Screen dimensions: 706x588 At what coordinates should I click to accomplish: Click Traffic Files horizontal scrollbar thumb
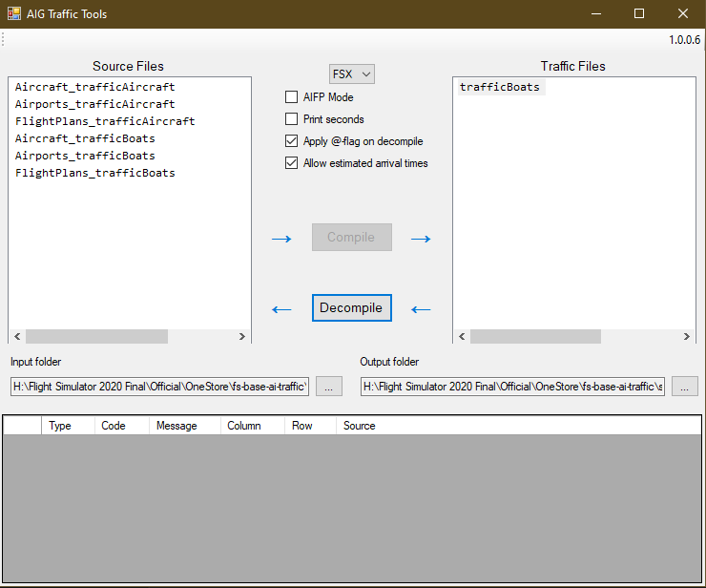(x=536, y=336)
